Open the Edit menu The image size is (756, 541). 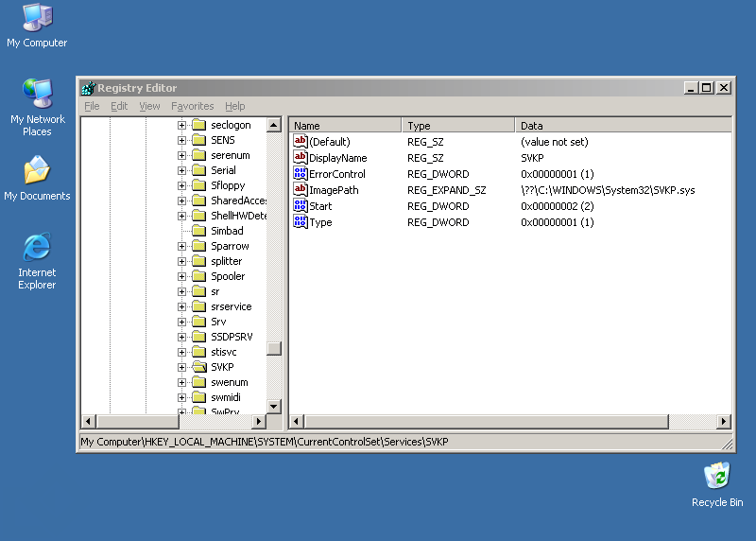[119, 106]
